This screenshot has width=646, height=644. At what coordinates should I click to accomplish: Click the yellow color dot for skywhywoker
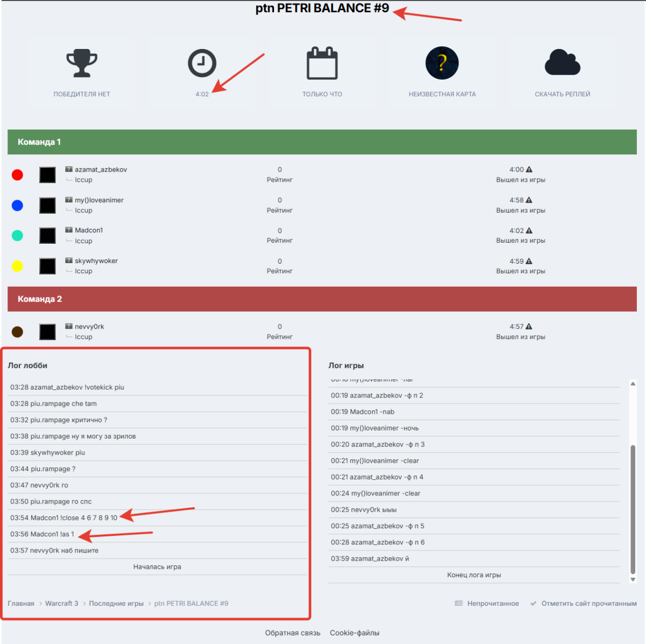(17, 266)
